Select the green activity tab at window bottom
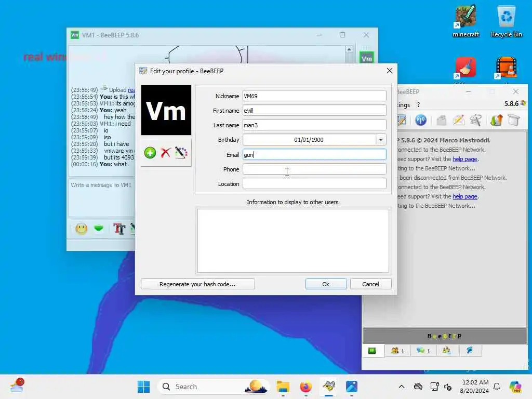 click(x=372, y=351)
